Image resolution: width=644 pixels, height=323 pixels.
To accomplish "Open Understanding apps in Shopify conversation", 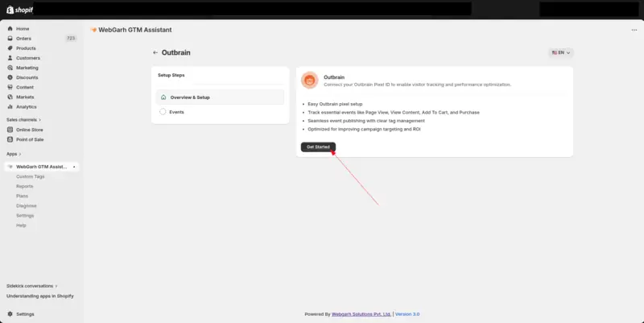I will (x=39, y=296).
